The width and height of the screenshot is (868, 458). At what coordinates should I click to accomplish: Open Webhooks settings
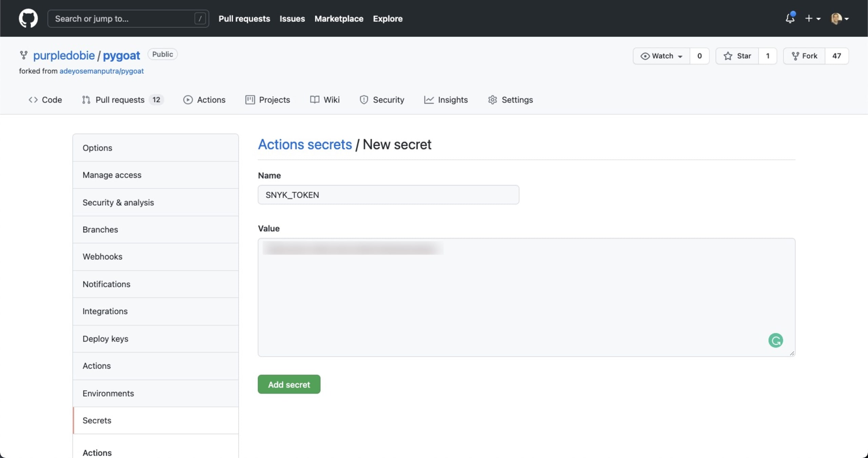156,257
